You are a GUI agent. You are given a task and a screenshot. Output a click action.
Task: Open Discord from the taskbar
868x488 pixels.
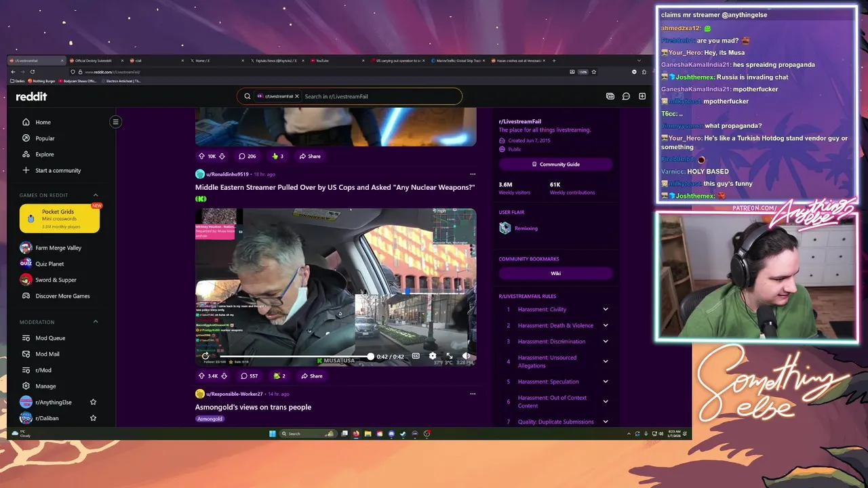391,434
